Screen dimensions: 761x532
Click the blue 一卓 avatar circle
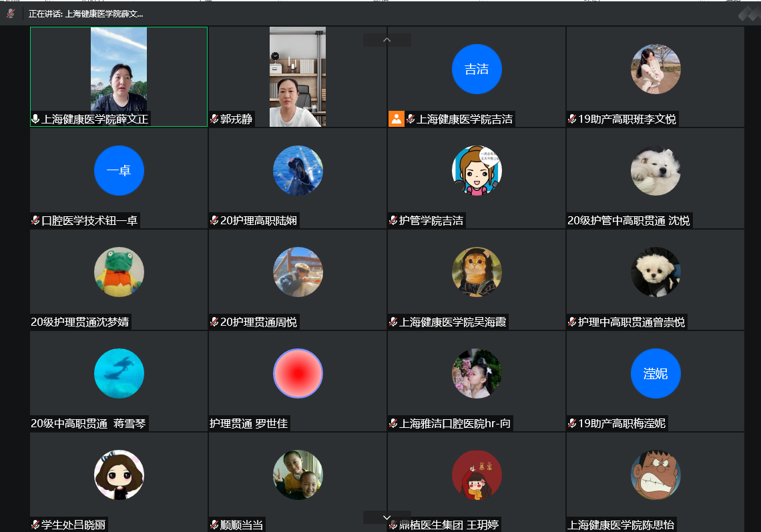point(119,170)
